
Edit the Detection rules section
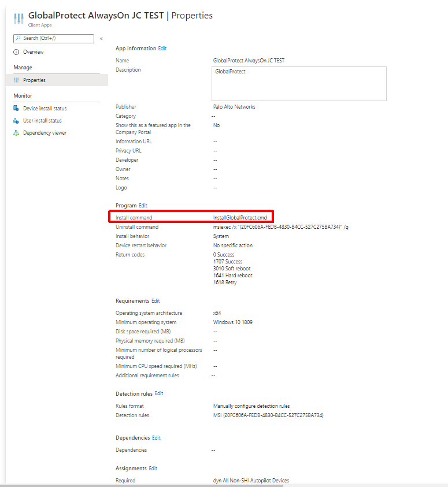[159, 393]
